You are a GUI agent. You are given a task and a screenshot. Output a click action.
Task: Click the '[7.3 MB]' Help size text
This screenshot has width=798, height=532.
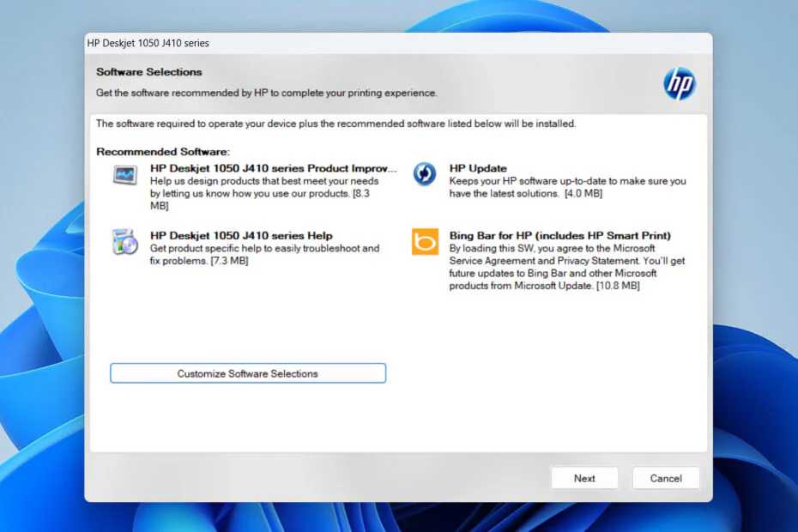(229, 261)
